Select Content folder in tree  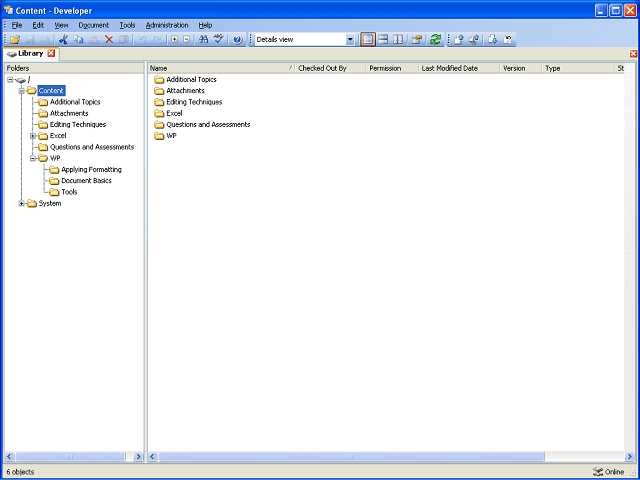(51, 91)
